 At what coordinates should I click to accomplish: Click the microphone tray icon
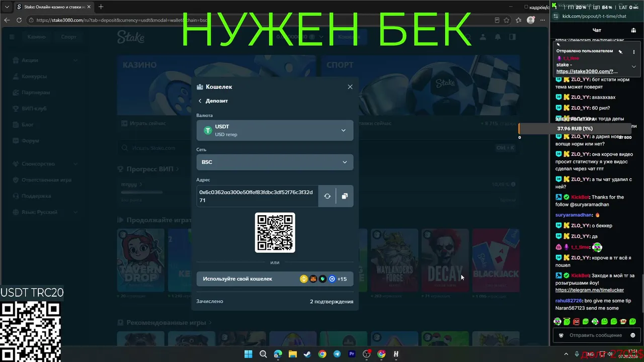click(577, 354)
